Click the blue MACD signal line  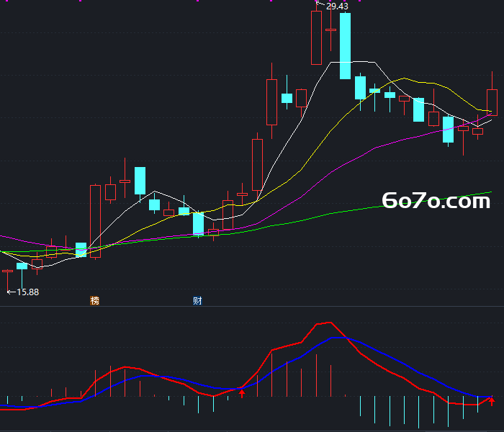tap(386, 357)
